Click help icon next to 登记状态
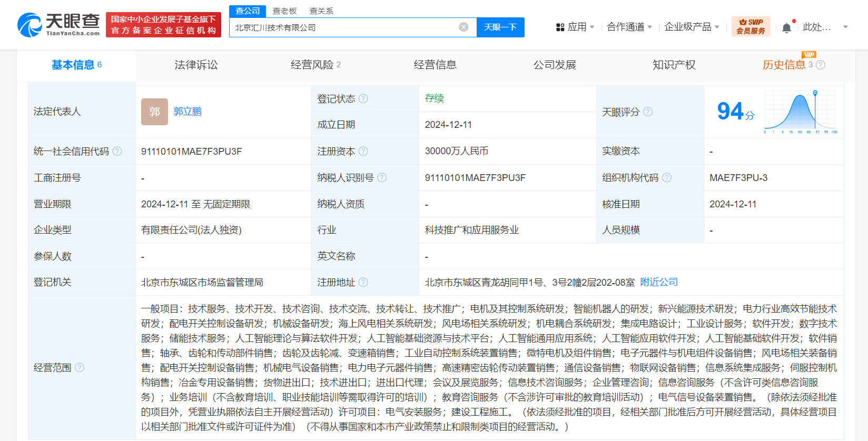868x441 pixels. pos(363,99)
